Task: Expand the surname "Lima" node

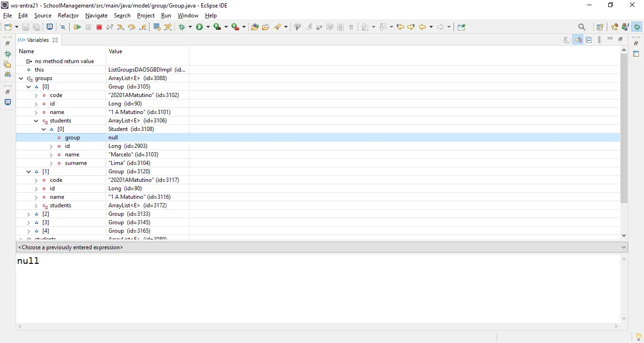Action: click(x=51, y=163)
